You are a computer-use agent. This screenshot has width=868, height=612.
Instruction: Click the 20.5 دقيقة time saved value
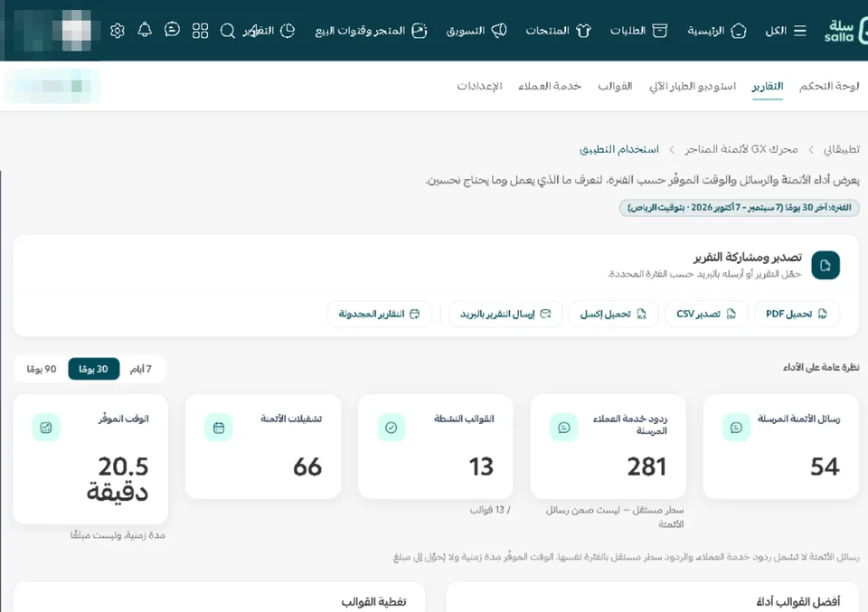tap(118, 478)
